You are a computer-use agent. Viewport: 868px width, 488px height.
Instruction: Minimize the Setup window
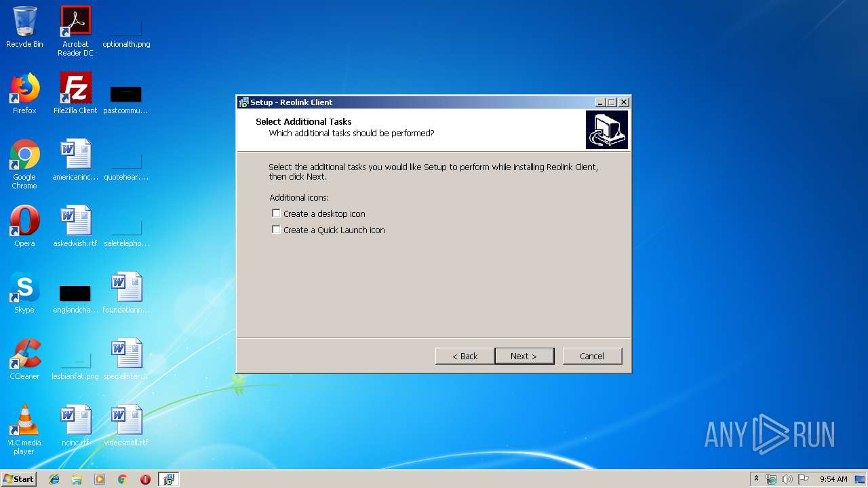(x=600, y=102)
